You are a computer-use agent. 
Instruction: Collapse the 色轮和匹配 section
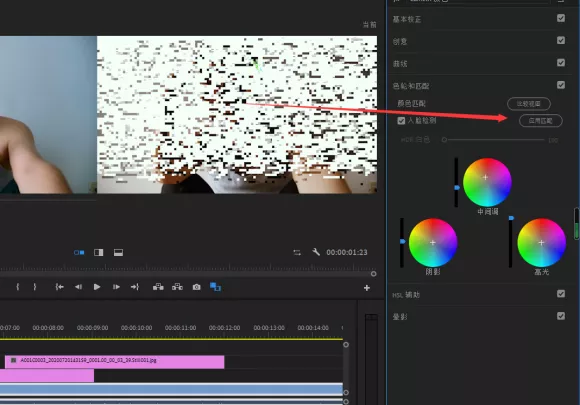[411, 86]
